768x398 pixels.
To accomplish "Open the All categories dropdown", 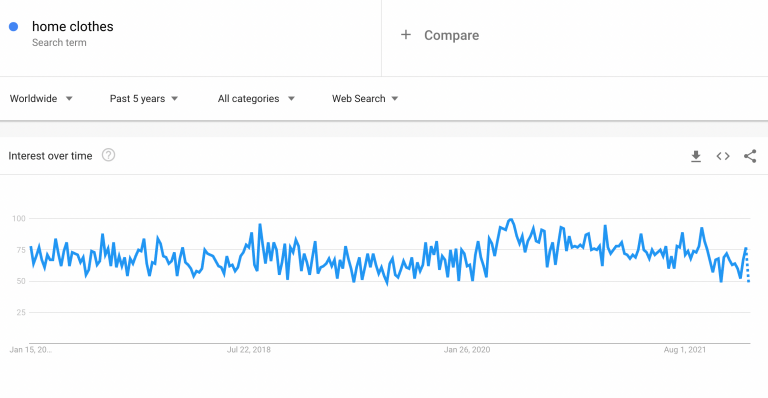I will tap(256, 98).
